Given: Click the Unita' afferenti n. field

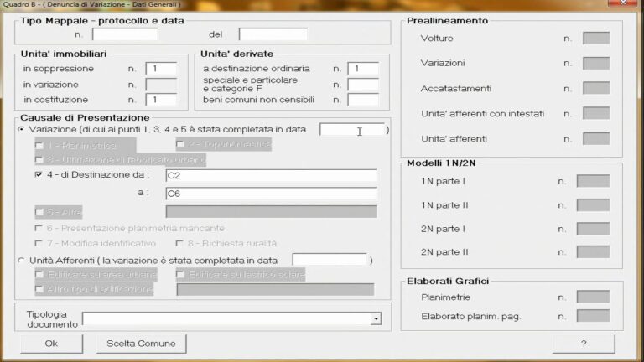Looking at the screenshot, I should tap(596, 139).
